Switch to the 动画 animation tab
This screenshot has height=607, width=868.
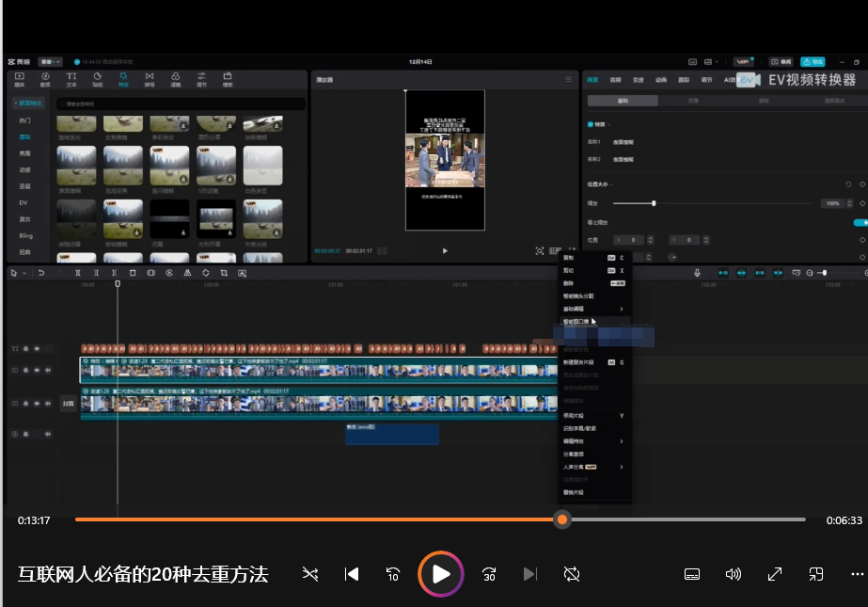(661, 80)
